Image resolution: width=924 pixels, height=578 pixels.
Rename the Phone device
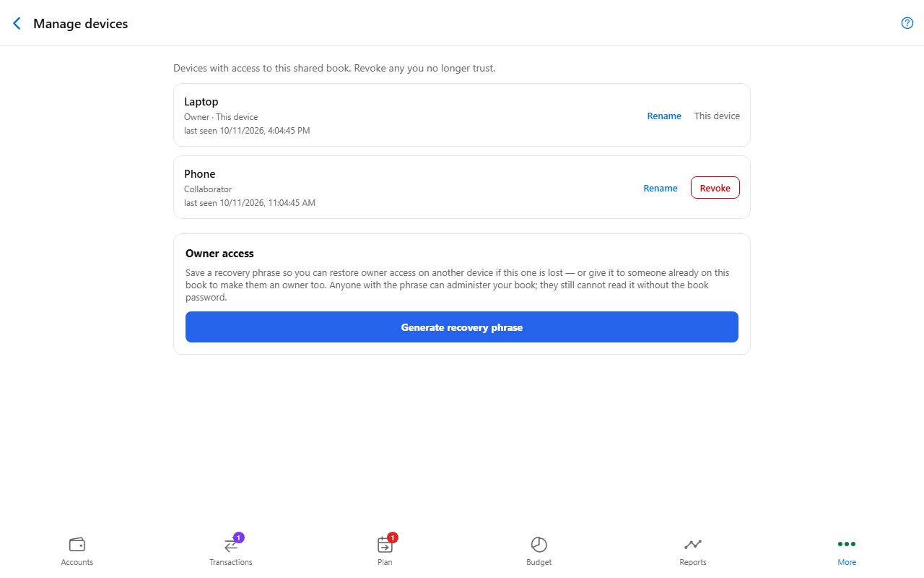tap(661, 188)
